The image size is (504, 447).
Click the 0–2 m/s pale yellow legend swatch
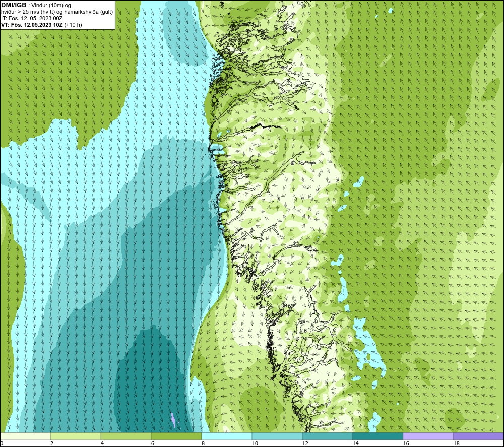(25, 436)
